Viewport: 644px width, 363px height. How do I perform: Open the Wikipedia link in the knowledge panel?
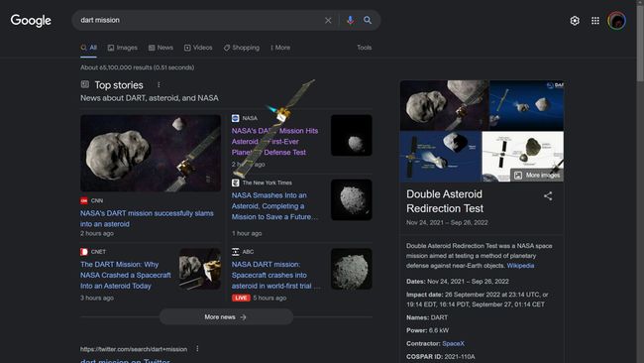coord(520,266)
